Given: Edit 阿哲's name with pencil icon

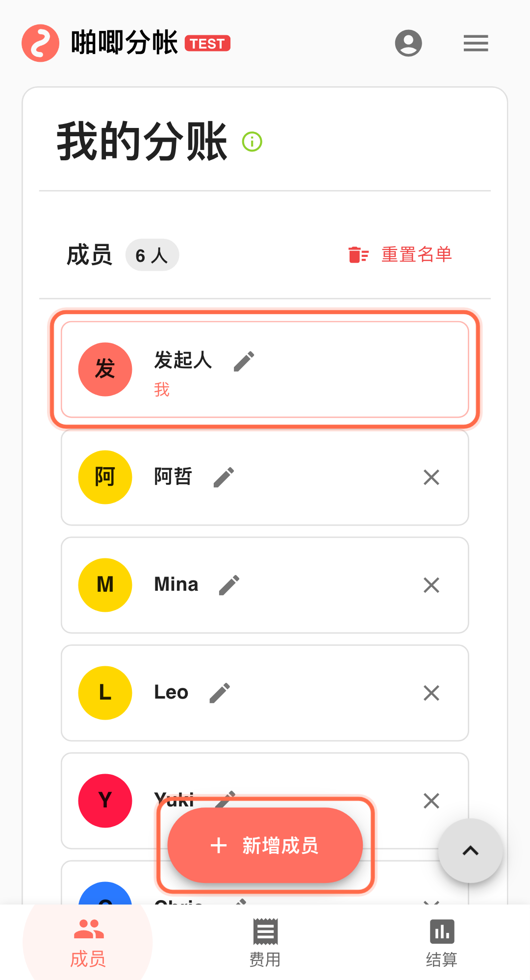Looking at the screenshot, I should click(x=224, y=477).
